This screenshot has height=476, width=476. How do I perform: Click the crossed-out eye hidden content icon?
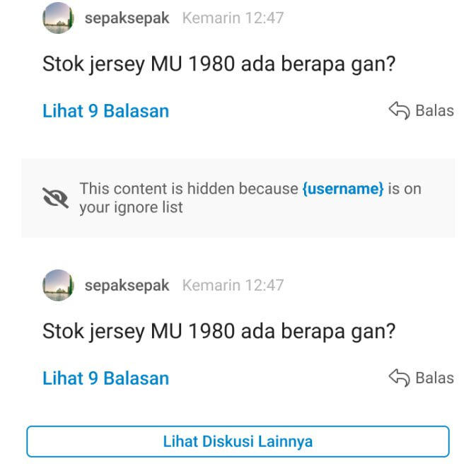tap(56, 198)
